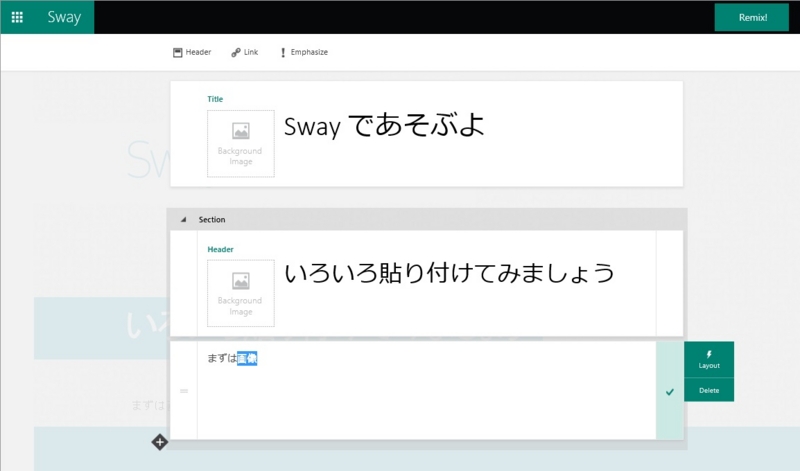800x471 pixels.
Task: Open Layout options for the card
Action: [x=709, y=360]
